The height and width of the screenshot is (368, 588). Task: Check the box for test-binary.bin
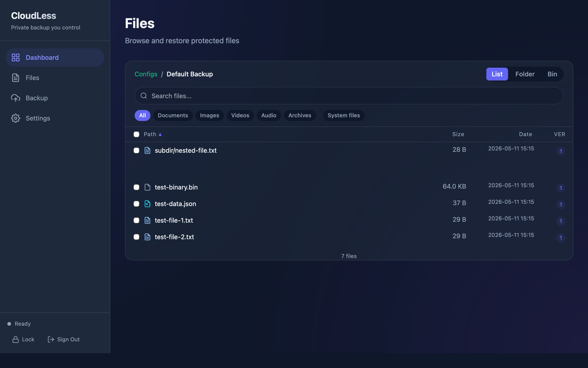[136, 187]
